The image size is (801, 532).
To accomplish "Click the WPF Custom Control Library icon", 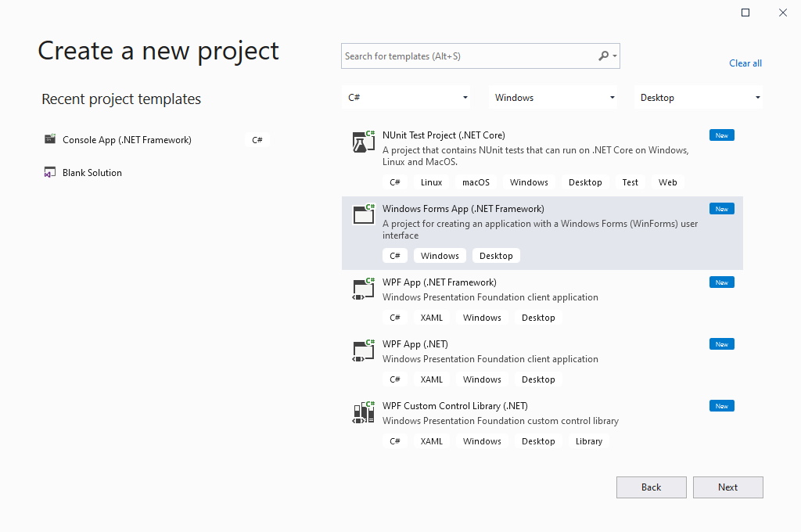I will (x=363, y=412).
